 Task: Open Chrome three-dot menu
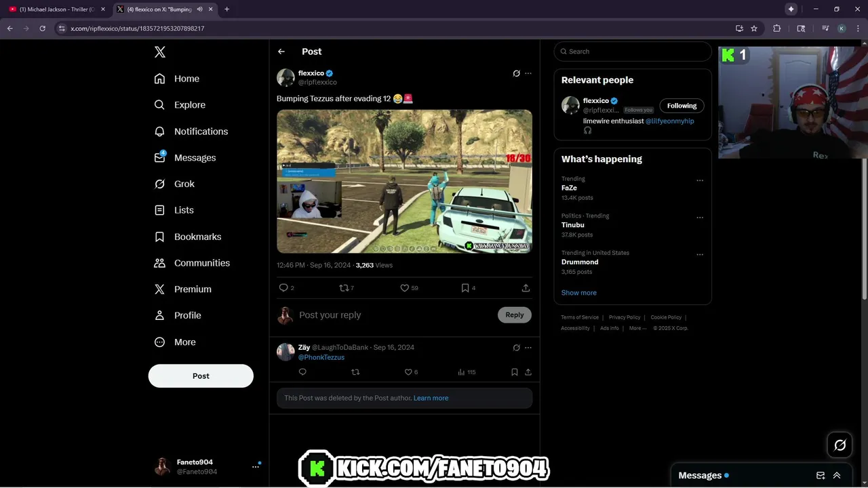pyautogui.click(x=858, y=28)
